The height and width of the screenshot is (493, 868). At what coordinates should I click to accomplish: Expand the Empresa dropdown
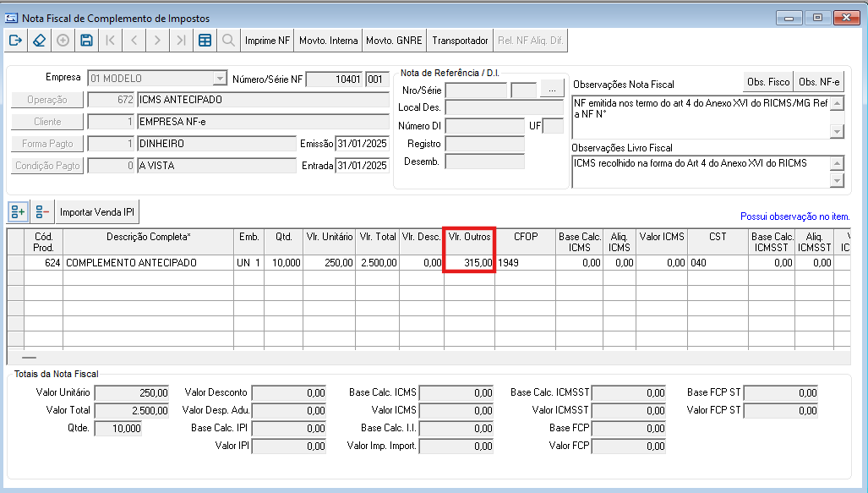coord(220,79)
